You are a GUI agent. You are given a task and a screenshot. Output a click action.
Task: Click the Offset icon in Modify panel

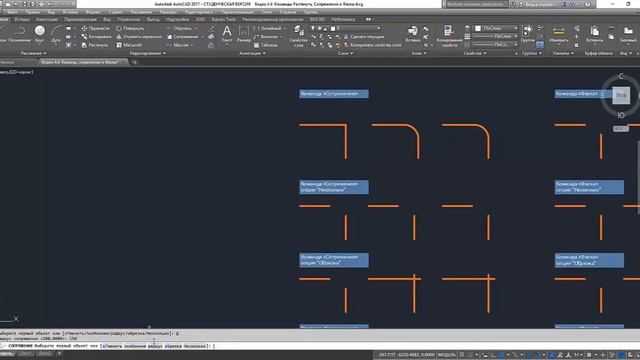click(x=211, y=45)
